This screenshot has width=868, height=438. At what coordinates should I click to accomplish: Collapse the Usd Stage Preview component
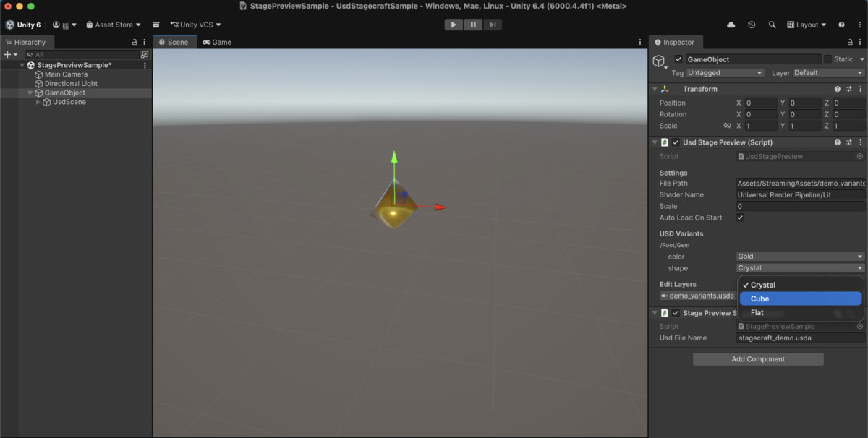tap(655, 142)
